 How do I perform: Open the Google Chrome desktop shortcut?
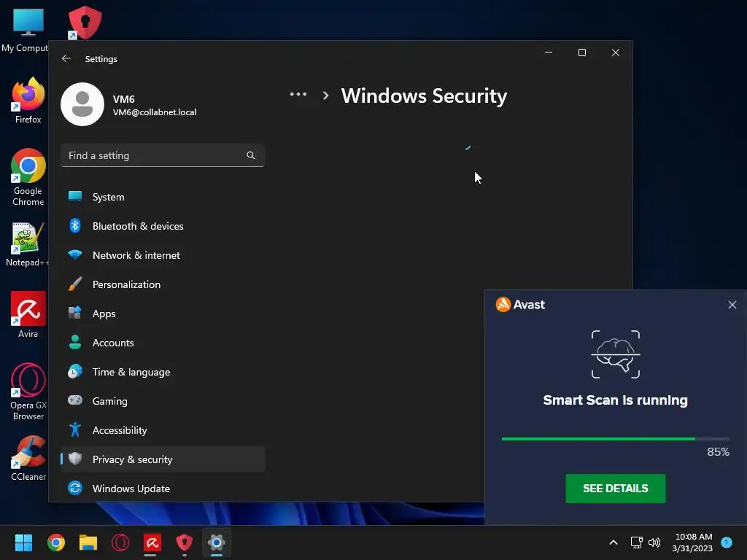click(x=28, y=177)
